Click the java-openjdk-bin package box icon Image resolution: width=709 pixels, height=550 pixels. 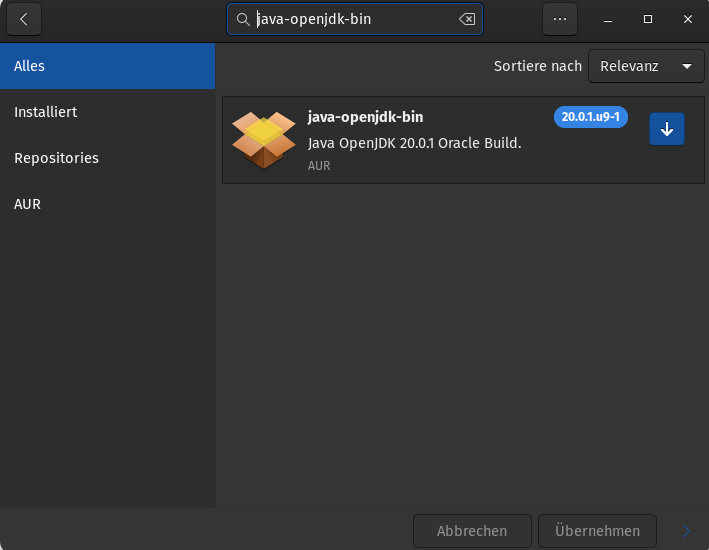[264, 140]
